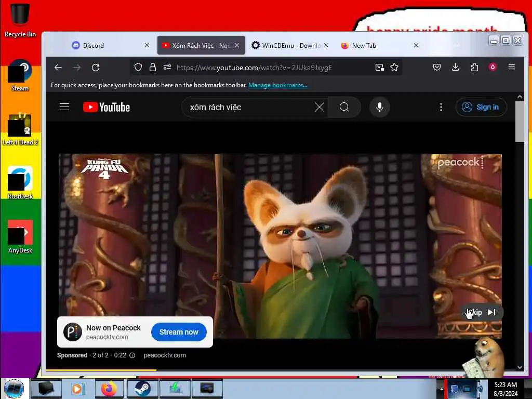Screen dimensions: 532x399
Task: Show hidden system tray icons
Action: pyautogui.click(x=442, y=389)
